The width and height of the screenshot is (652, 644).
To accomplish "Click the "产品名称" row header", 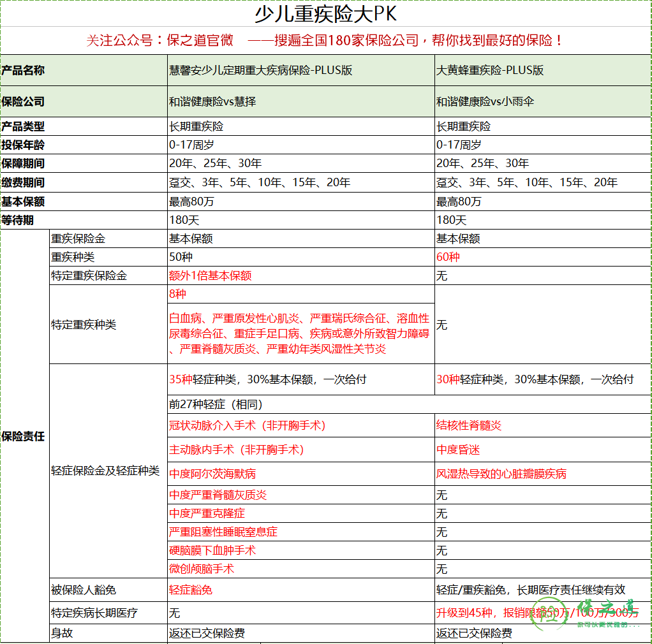I will [84, 70].
